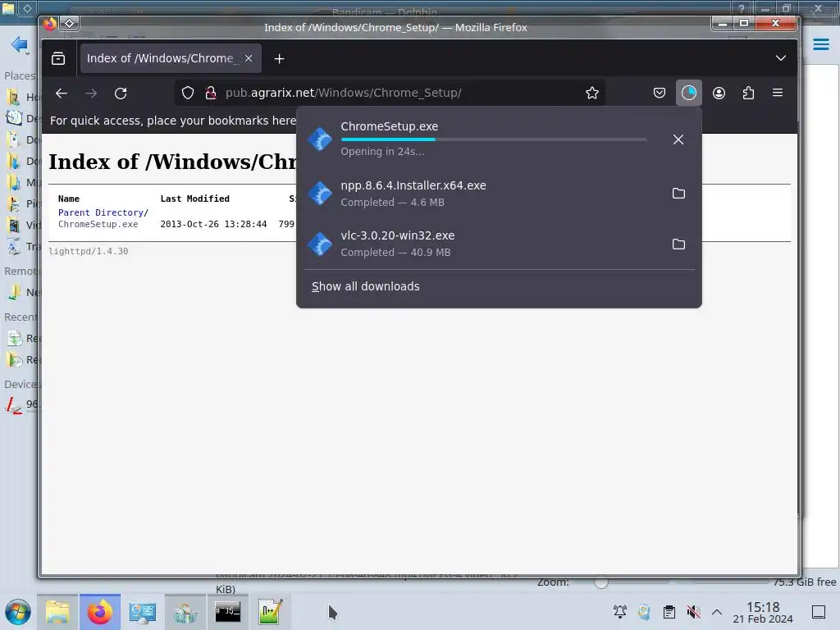
Task: Show vlc-3.0.20-win32.exe in folder
Action: (678, 244)
